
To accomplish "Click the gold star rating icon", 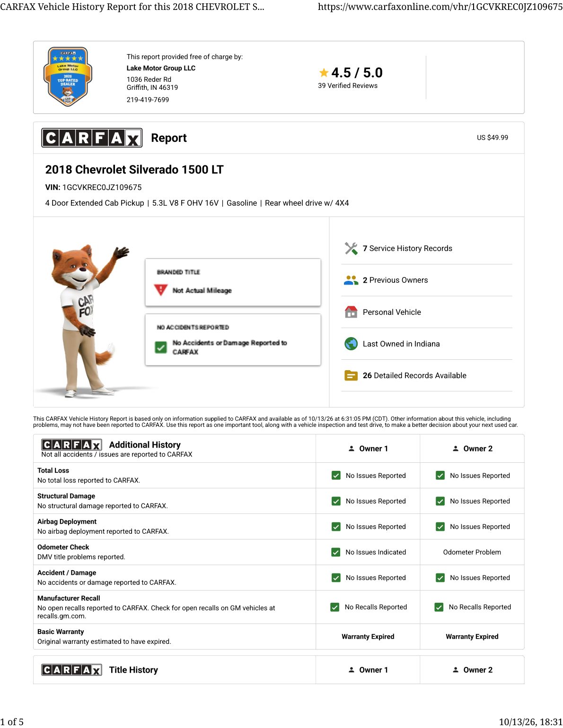I will click(x=324, y=72).
